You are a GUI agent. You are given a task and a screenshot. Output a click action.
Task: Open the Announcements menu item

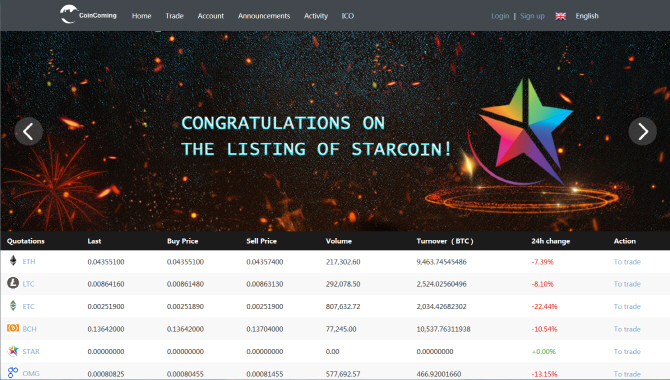point(264,16)
